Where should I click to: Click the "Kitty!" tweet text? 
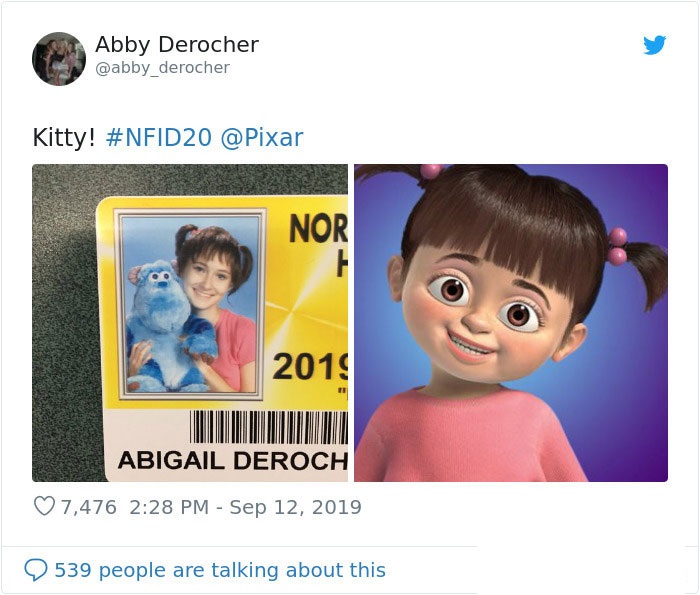(64, 137)
